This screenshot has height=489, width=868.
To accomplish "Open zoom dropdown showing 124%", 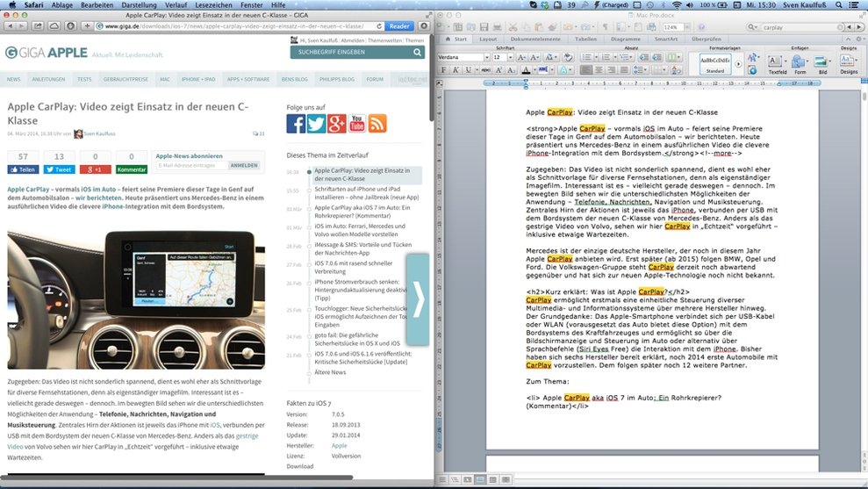I will coord(687,26).
